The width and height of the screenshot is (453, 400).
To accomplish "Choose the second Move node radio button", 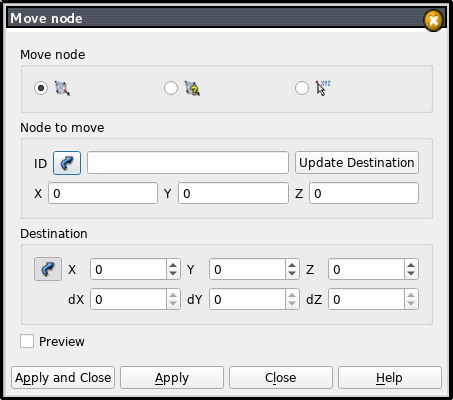I will pyautogui.click(x=171, y=88).
